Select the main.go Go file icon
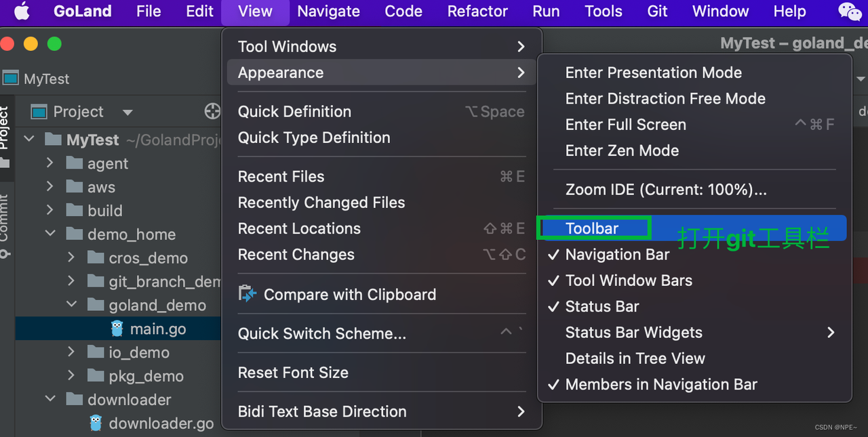Image resolution: width=868 pixels, height=437 pixels. 117,329
